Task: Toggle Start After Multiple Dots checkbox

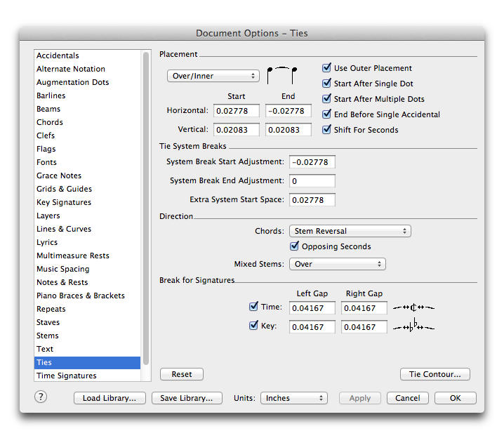Action: (326, 99)
